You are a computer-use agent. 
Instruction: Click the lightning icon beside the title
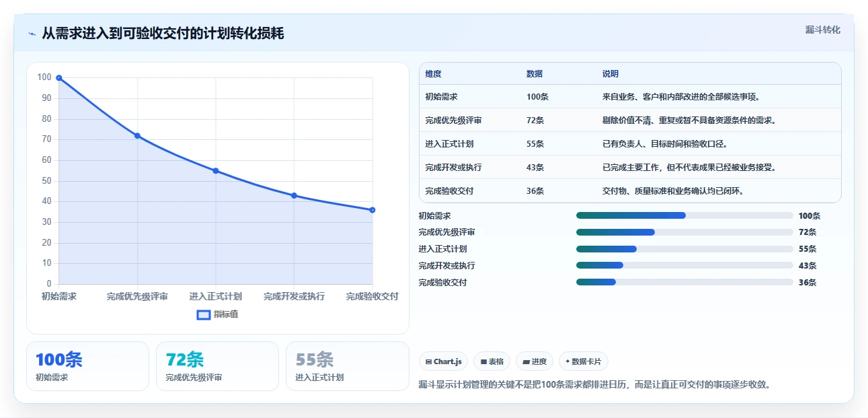tap(32, 33)
